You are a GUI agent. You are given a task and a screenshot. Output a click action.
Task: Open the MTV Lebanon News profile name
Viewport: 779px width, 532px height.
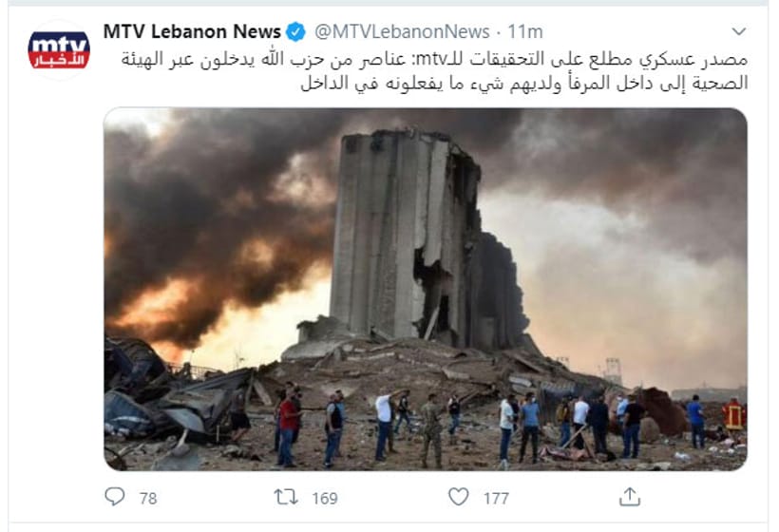tap(192, 31)
